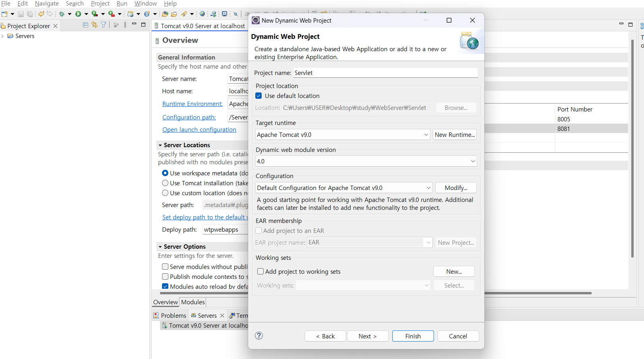Click the New wizard toolbar icon

tap(4, 14)
